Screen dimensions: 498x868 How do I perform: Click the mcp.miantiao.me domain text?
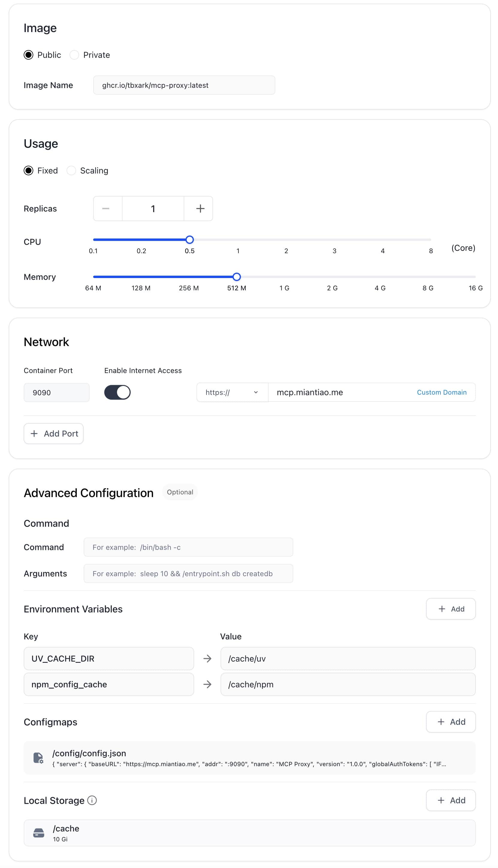coord(310,392)
